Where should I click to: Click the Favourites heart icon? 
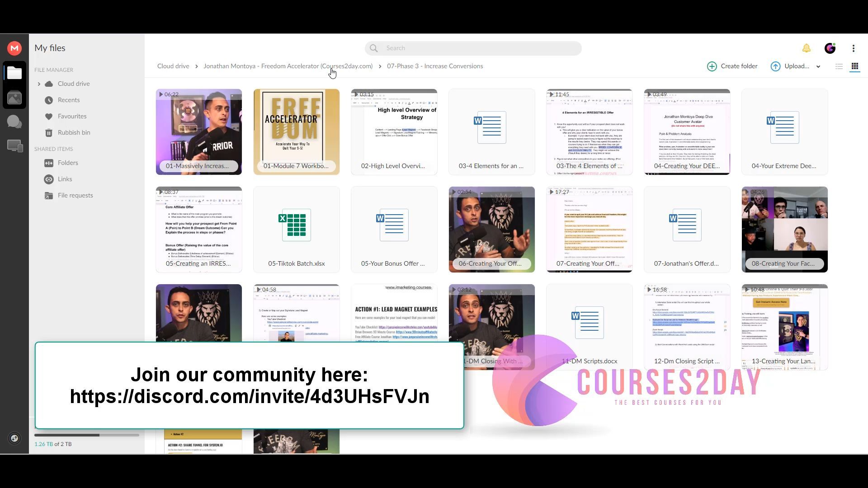pos(49,116)
